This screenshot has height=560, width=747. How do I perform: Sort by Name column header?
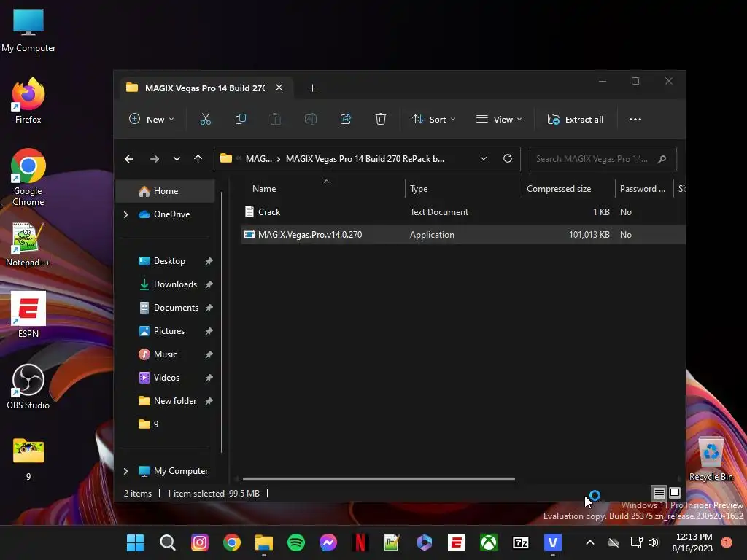264,189
